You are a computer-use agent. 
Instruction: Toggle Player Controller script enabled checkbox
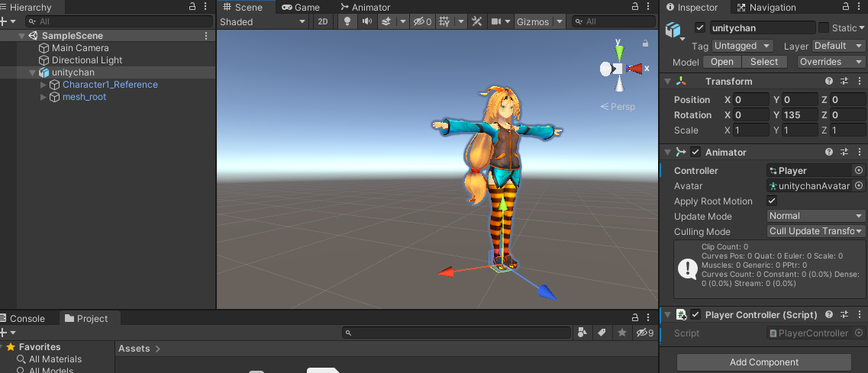click(695, 315)
